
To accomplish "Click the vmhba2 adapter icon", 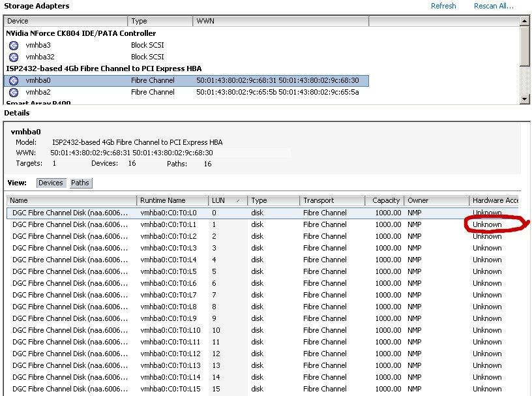I will click(14, 92).
